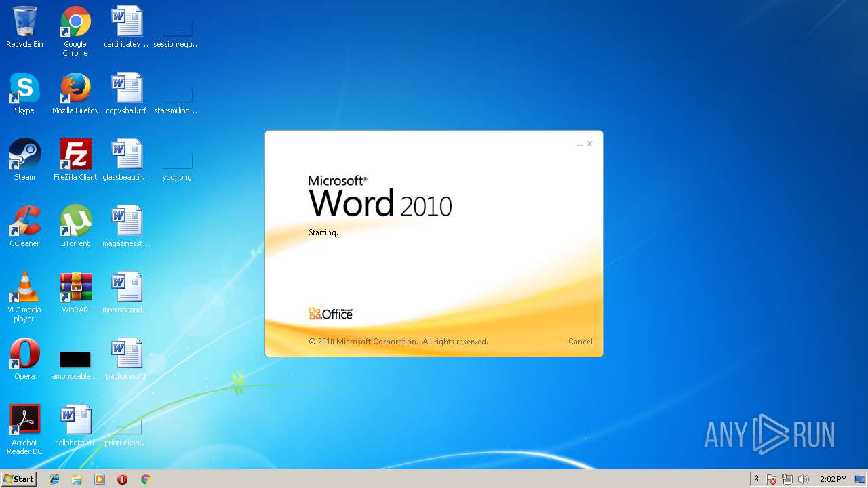Cancel the Word 2010 startup
The width and height of the screenshot is (868, 488).
click(580, 342)
